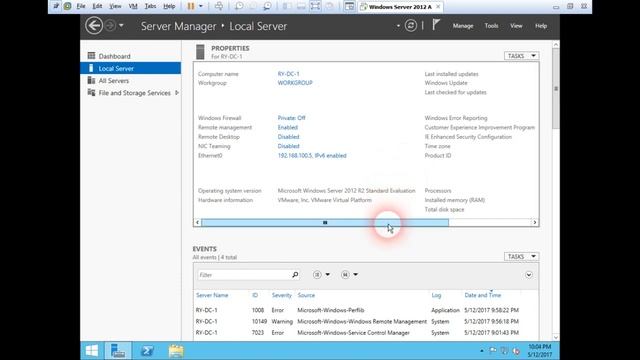Click the Dashboard grid icon

pos(91,56)
